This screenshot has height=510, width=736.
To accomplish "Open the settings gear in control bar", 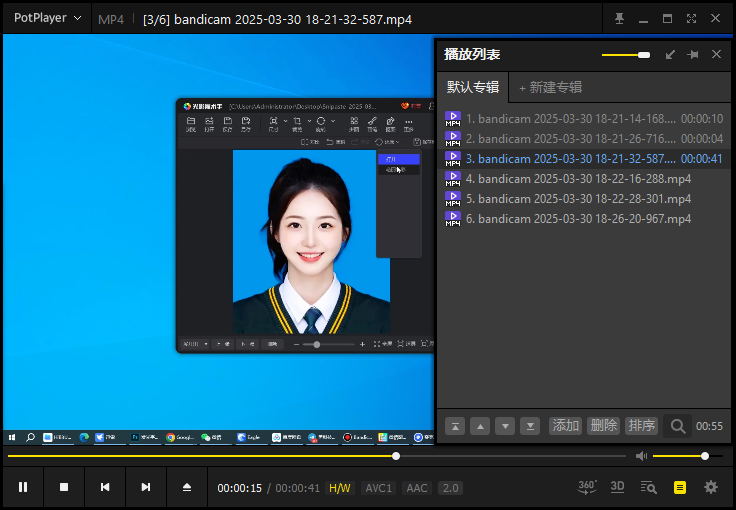I will click(711, 487).
